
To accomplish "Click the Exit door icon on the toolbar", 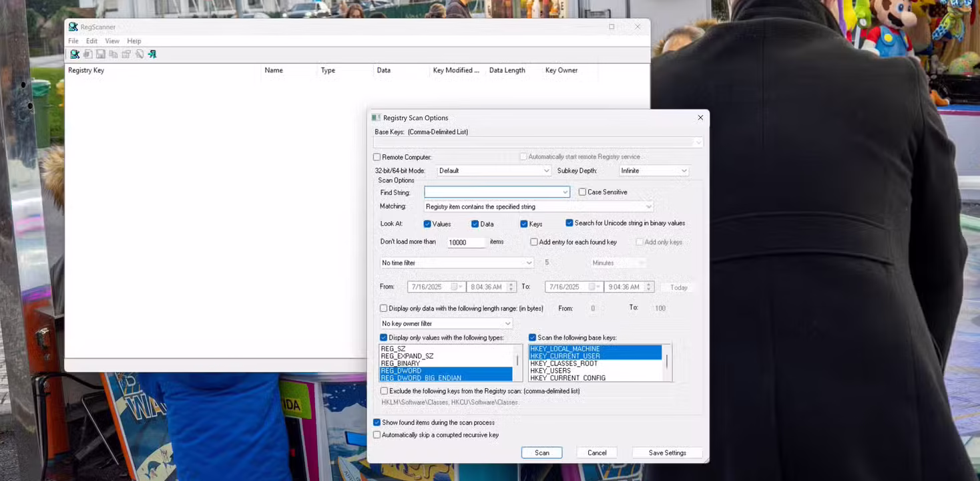I will (152, 54).
